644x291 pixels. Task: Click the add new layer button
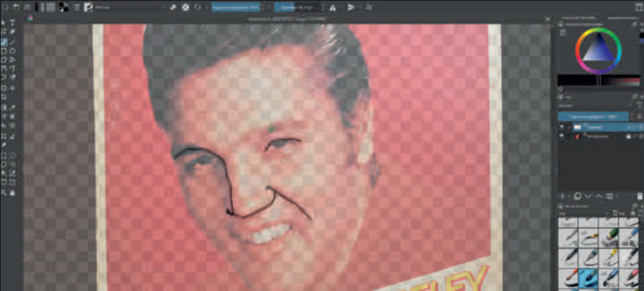[x=562, y=196]
